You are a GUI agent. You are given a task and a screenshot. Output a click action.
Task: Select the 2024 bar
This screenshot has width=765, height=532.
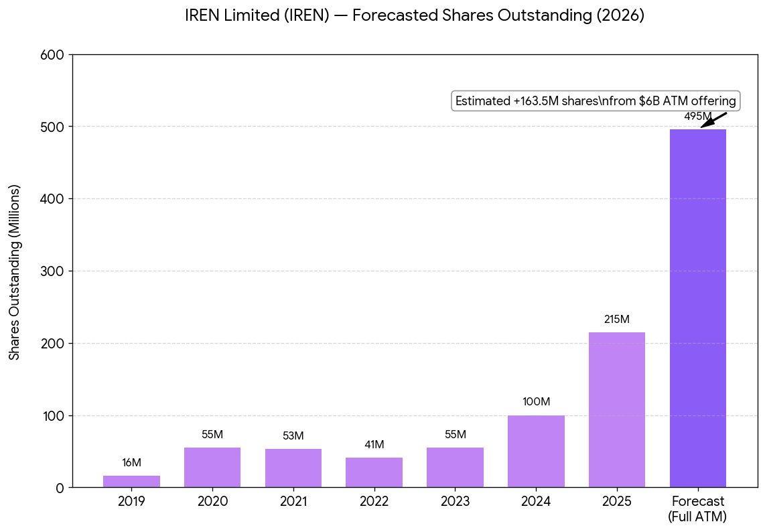click(536, 452)
